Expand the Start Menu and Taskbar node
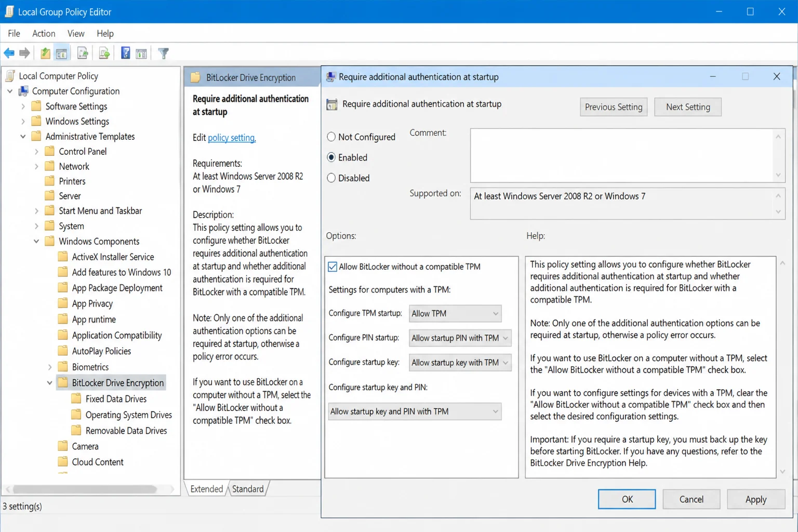 36,211
